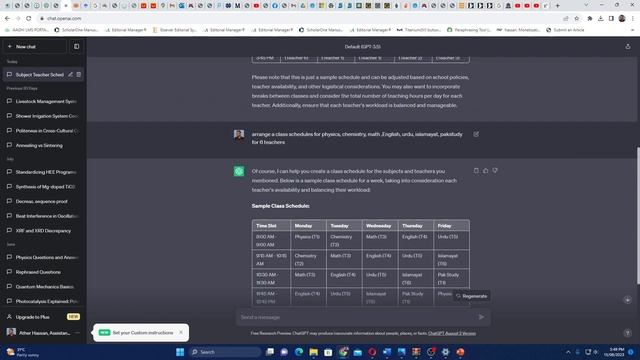640x360 pixels.
Task: Open the Chrome profile avatar
Action: (622, 18)
